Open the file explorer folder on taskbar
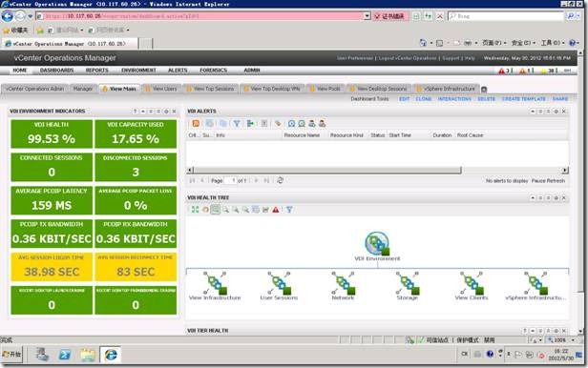This screenshot has width=588, height=368. tap(88, 354)
